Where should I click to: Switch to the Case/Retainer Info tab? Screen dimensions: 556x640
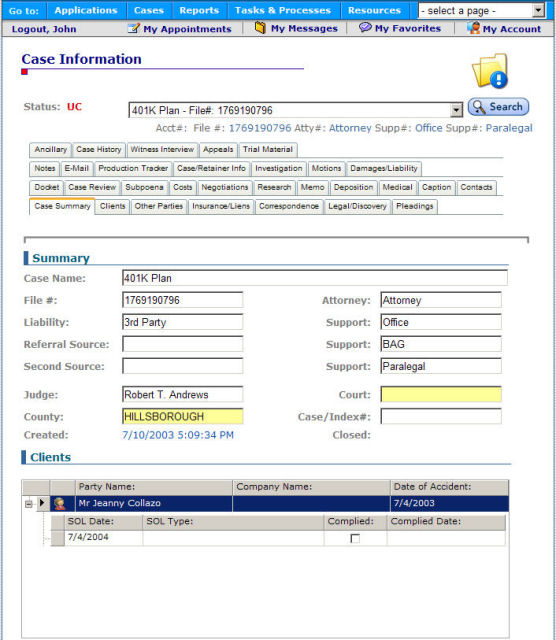pos(211,168)
